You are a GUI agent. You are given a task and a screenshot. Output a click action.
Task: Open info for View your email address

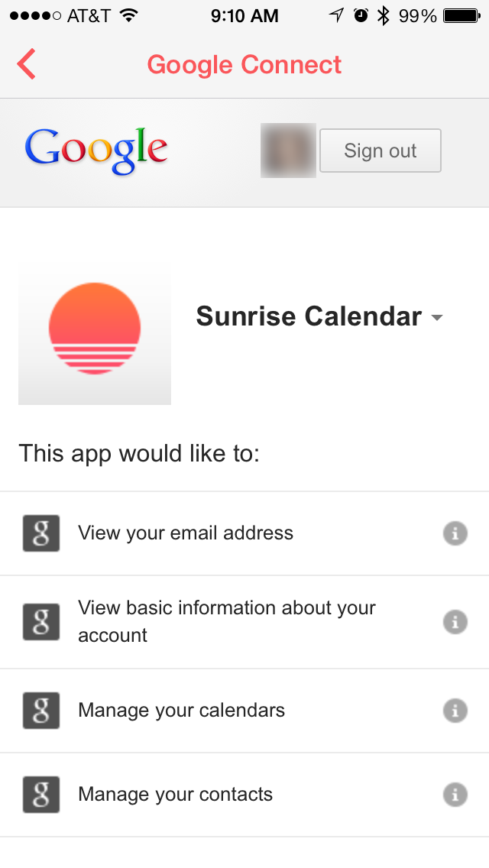pyautogui.click(x=455, y=533)
